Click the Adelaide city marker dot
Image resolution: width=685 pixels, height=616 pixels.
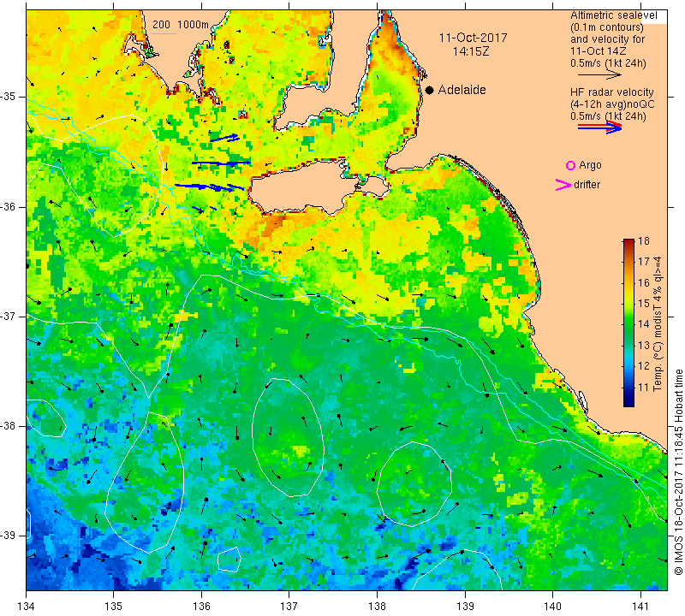click(x=430, y=91)
